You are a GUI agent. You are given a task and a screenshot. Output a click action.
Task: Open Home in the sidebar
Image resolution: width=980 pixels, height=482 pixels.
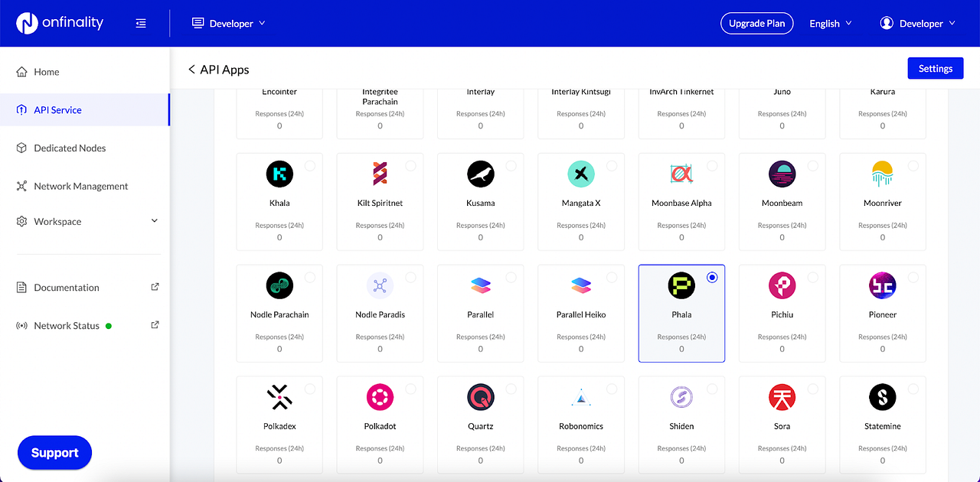84,72
